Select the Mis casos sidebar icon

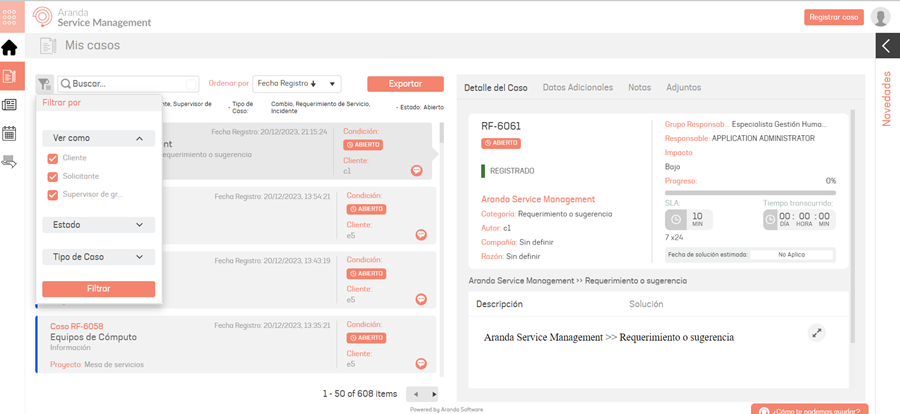click(x=10, y=76)
